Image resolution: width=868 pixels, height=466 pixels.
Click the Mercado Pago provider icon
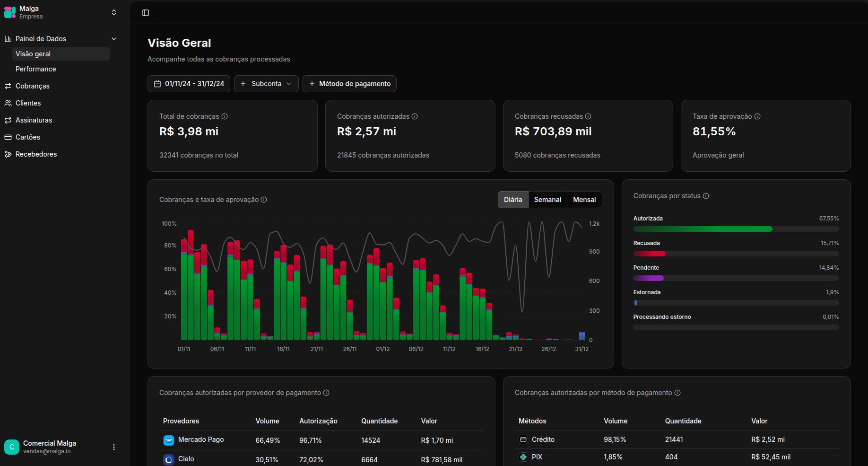click(x=169, y=440)
